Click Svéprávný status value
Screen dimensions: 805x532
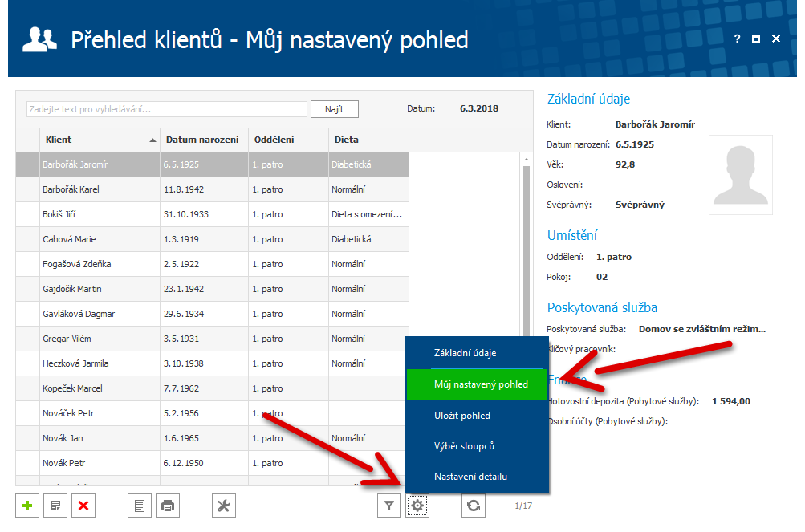pyautogui.click(x=640, y=205)
